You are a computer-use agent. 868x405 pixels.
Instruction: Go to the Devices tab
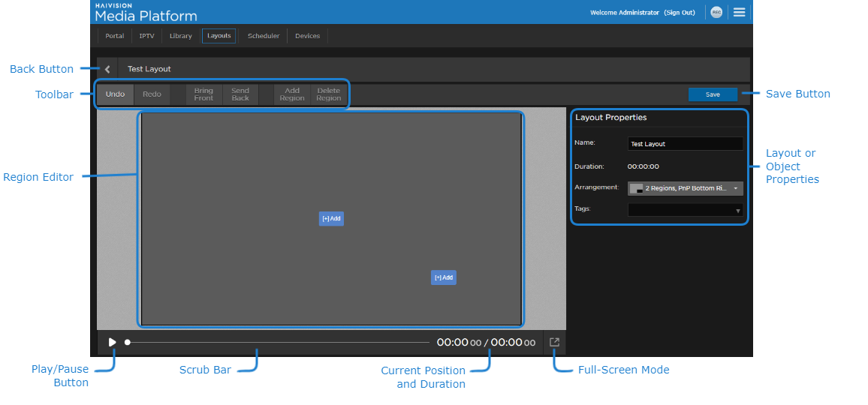pos(307,36)
